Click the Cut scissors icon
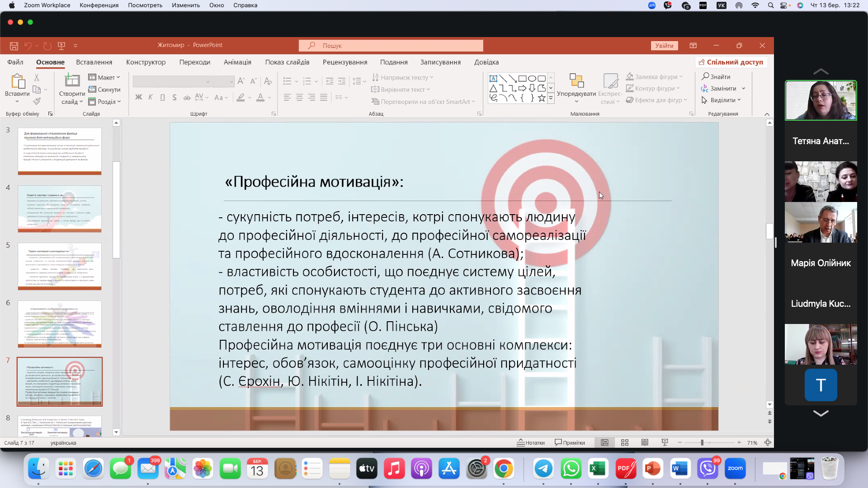 coord(37,78)
